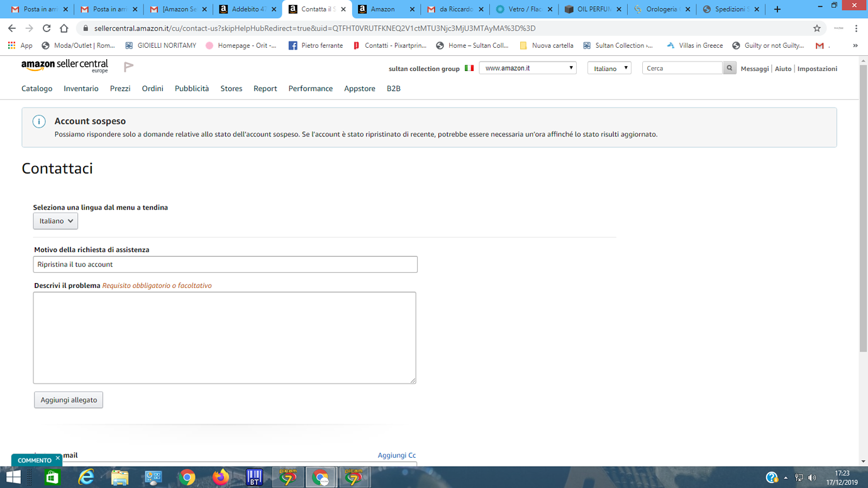Click the Motivo della richiesta field
Image resolution: width=868 pixels, height=488 pixels.
225,264
